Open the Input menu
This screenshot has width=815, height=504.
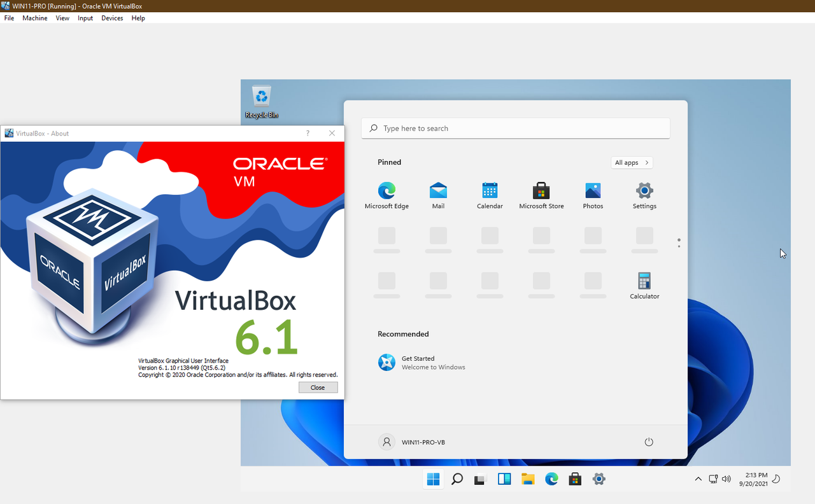point(85,18)
